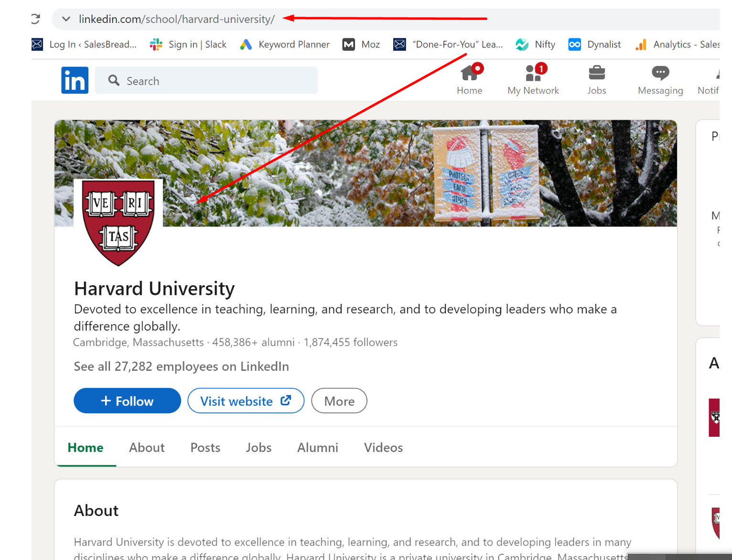Go to LinkedIn Home nav icon

coord(469,80)
